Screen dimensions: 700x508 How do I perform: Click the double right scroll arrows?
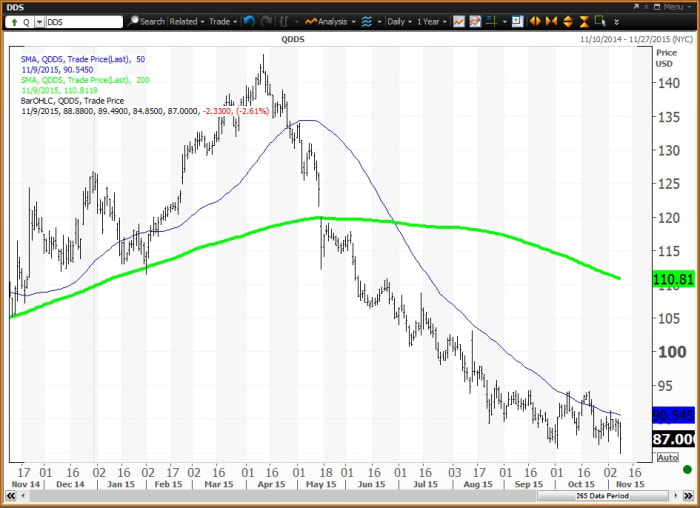tap(689, 496)
